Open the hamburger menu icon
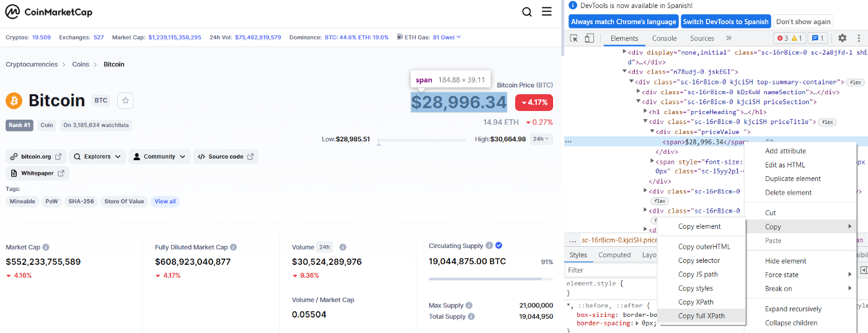This screenshot has width=868, height=333. pyautogui.click(x=547, y=12)
